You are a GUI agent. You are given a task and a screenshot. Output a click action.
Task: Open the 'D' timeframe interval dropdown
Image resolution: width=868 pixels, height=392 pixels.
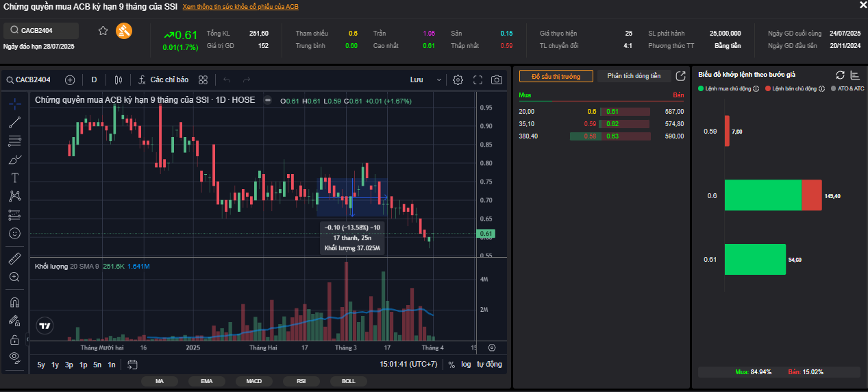pos(94,79)
